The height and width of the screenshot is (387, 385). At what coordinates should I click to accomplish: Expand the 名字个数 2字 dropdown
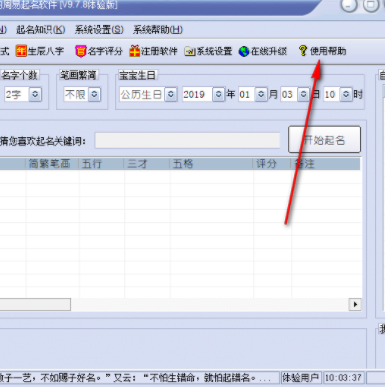pos(35,94)
